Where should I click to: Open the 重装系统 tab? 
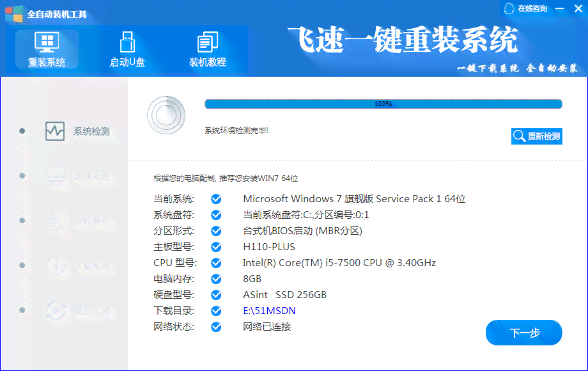point(47,49)
